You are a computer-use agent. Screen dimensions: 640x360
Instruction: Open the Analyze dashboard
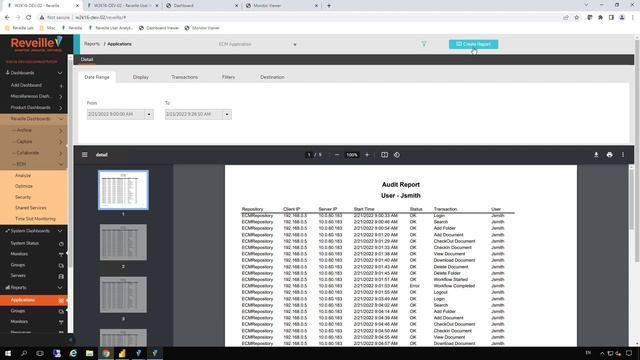click(23, 175)
